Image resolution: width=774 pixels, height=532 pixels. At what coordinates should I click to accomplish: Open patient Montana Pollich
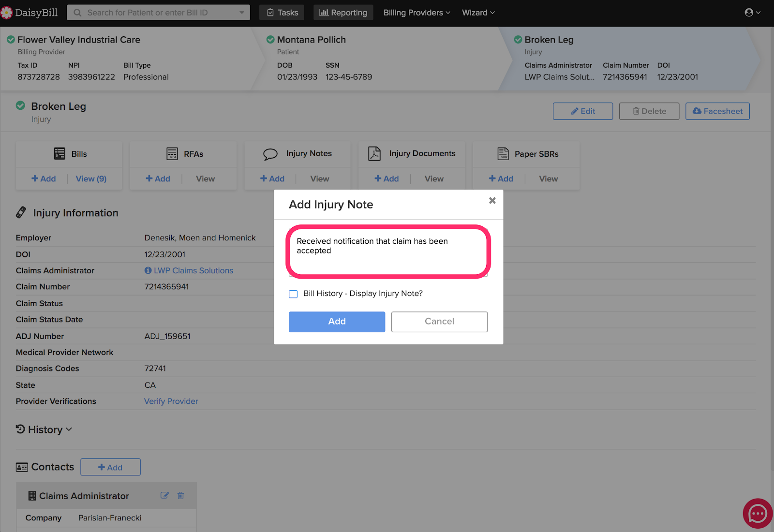coord(312,40)
